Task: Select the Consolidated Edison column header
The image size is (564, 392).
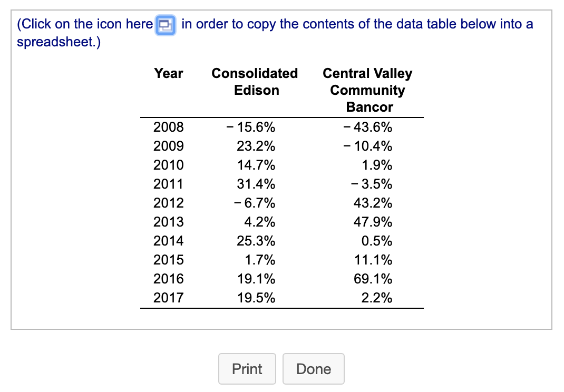Action: click(255, 82)
